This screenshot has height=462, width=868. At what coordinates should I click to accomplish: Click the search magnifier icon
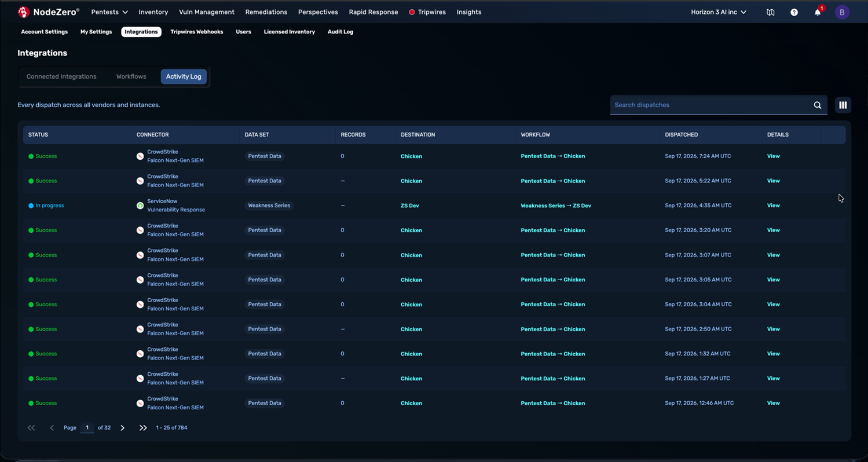[818, 105]
